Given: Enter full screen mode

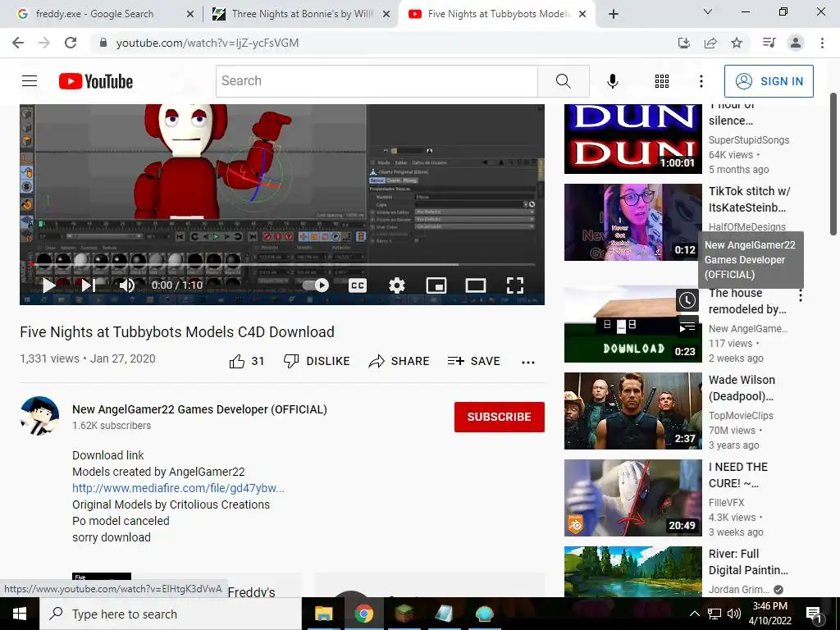Looking at the screenshot, I should click(515, 285).
